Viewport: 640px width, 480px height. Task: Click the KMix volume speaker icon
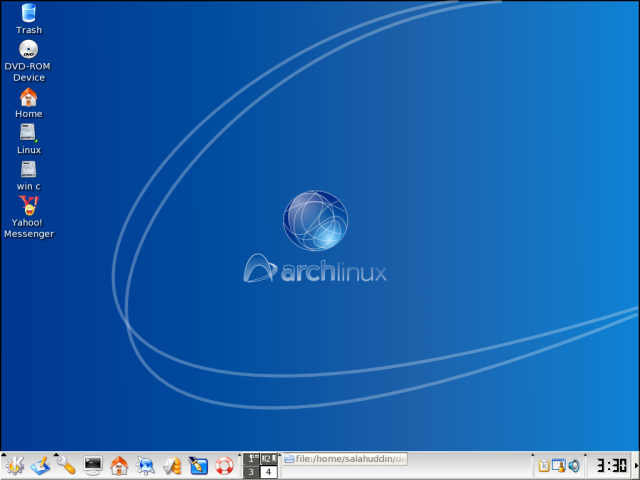point(574,466)
